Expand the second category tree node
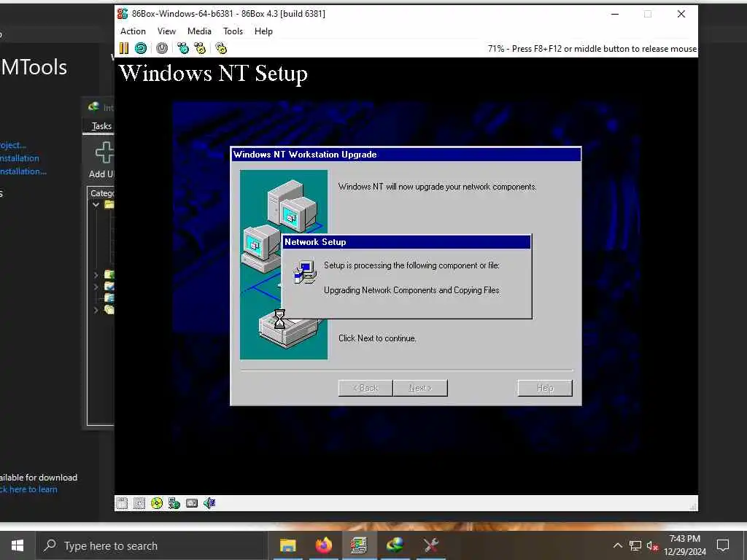This screenshot has height=560, width=747. (x=96, y=275)
